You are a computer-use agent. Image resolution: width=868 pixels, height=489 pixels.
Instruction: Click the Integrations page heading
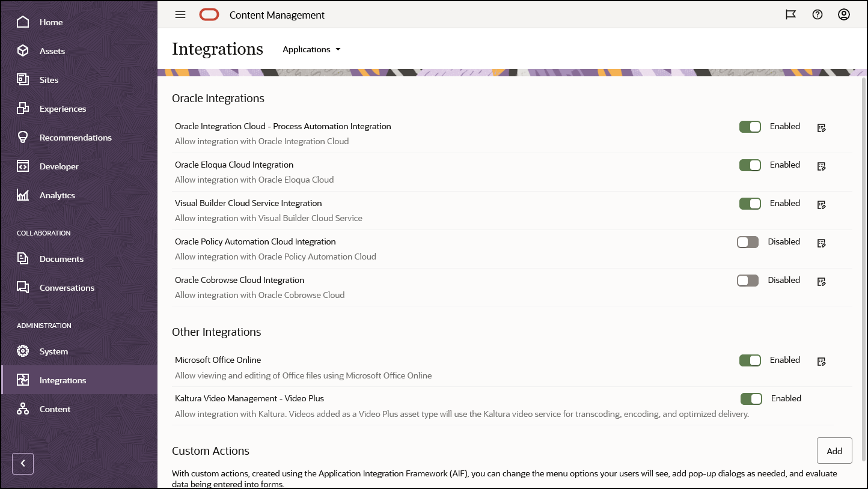218,49
